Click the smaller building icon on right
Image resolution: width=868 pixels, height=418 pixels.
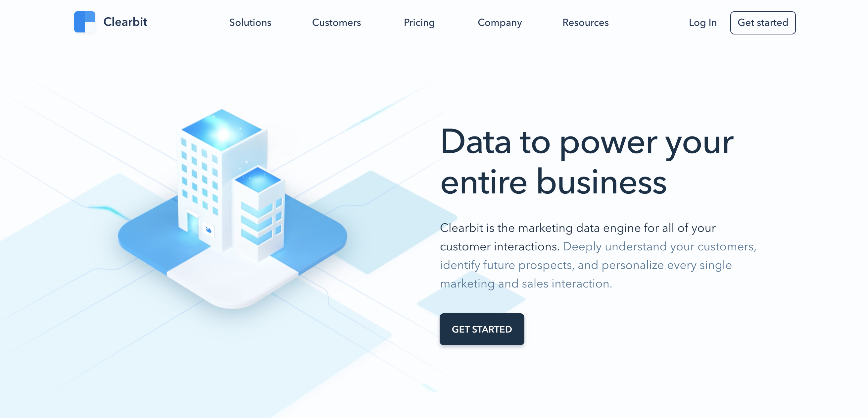coord(263,216)
